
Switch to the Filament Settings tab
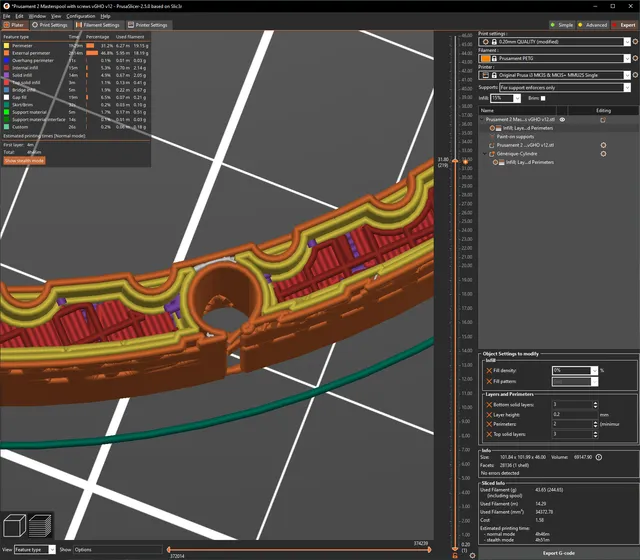click(98, 25)
